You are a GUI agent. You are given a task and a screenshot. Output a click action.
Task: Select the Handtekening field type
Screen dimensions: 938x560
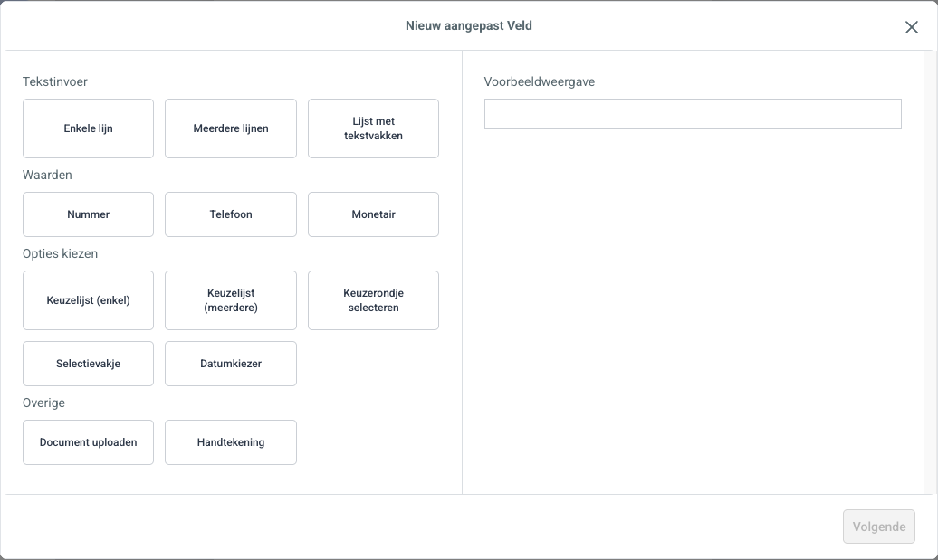231,442
